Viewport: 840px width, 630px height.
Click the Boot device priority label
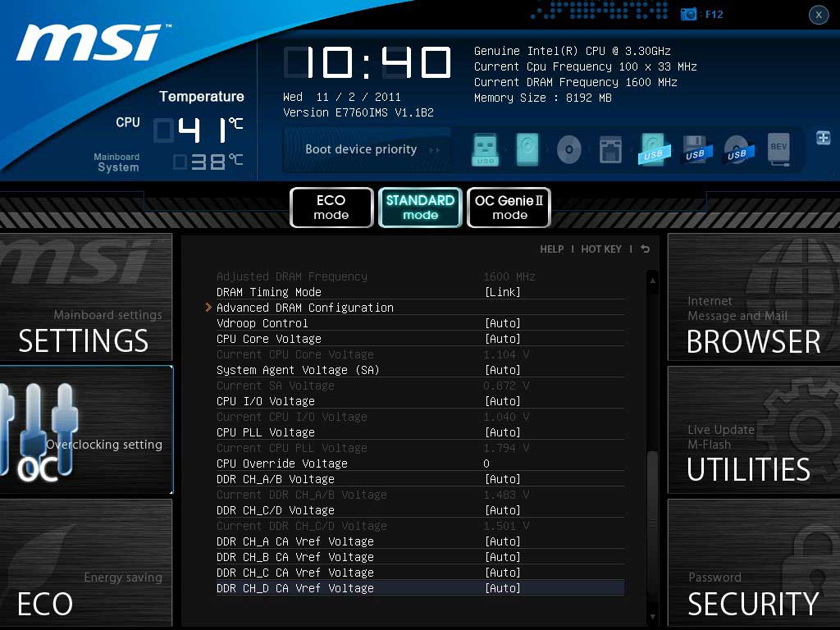click(x=361, y=149)
